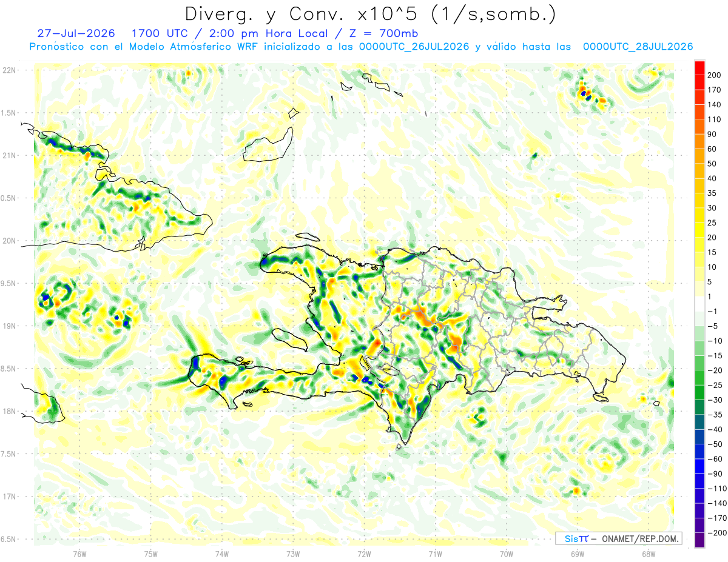Click the color scale label "140"
The image size is (728, 562).
715,104
